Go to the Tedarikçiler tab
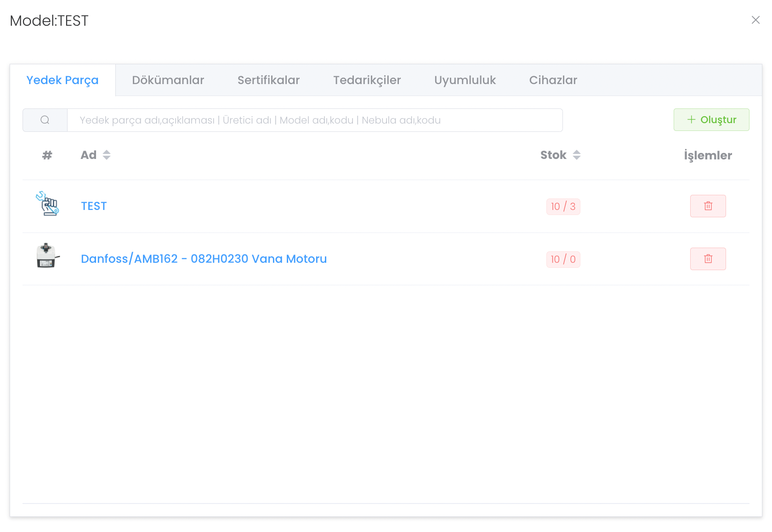Screen dimensions: 772x532 [x=367, y=80]
